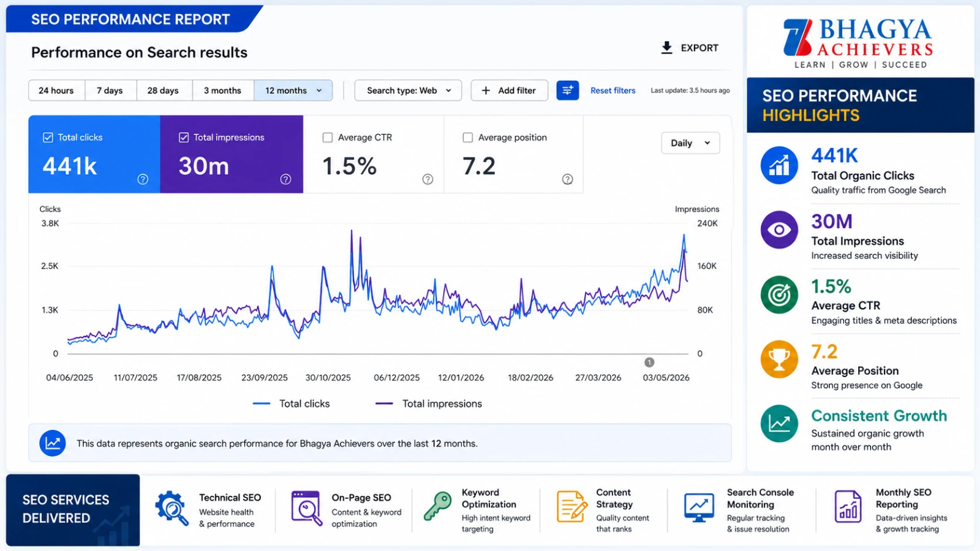The height and width of the screenshot is (551, 980).
Task: Click the trophy icon beside 7.2 position
Action: coord(779,359)
